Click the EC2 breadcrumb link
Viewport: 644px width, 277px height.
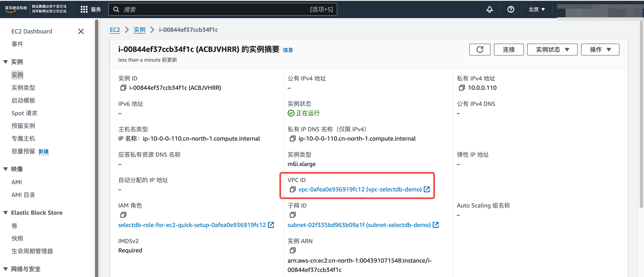pyautogui.click(x=115, y=30)
